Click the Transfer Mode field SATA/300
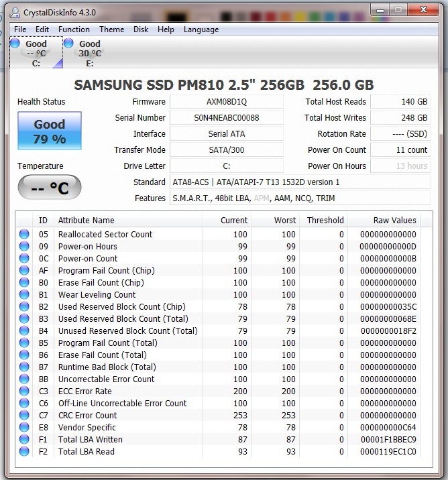The image size is (448, 480). click(x=227, y=150)
